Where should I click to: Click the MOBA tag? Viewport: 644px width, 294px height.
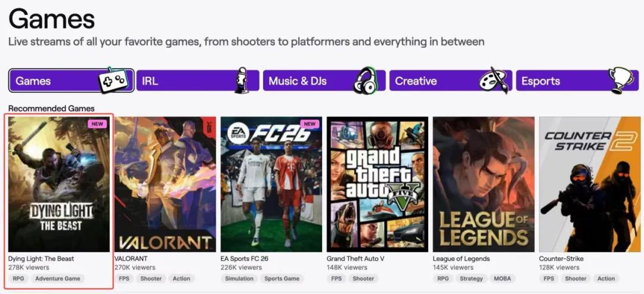(501, 278)
